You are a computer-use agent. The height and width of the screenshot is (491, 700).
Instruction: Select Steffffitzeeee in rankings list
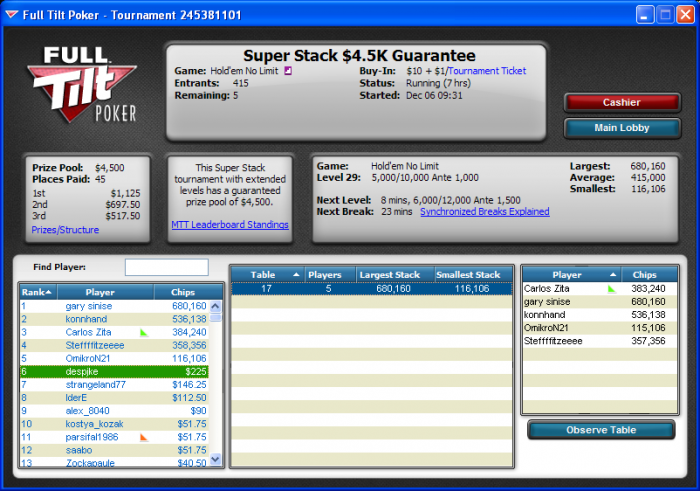(x=114, y=345)
